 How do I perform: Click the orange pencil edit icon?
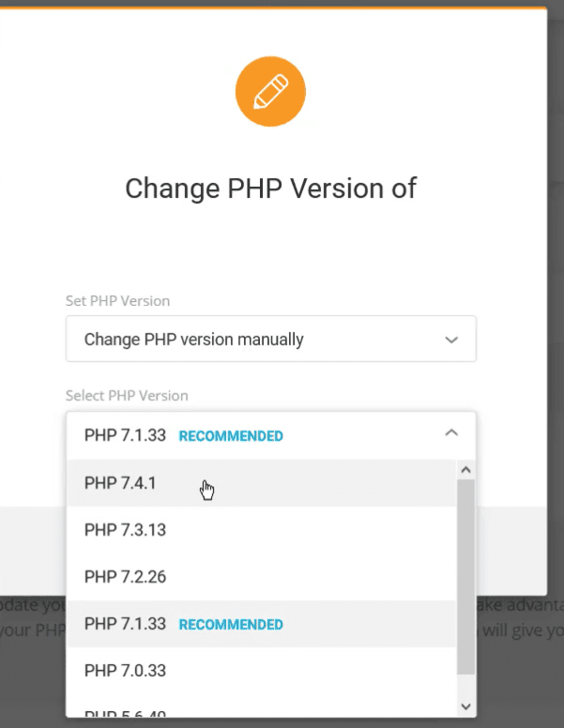[x=270, y=91]
